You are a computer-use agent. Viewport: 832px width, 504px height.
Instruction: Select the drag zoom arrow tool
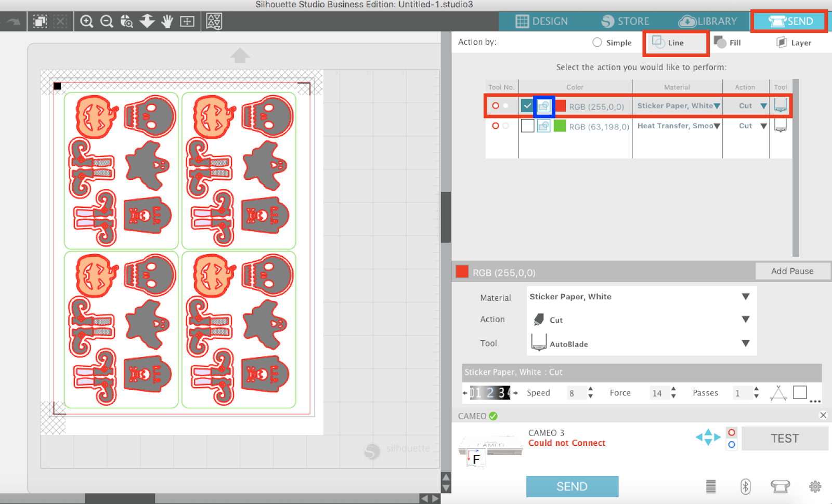(147, 21)
